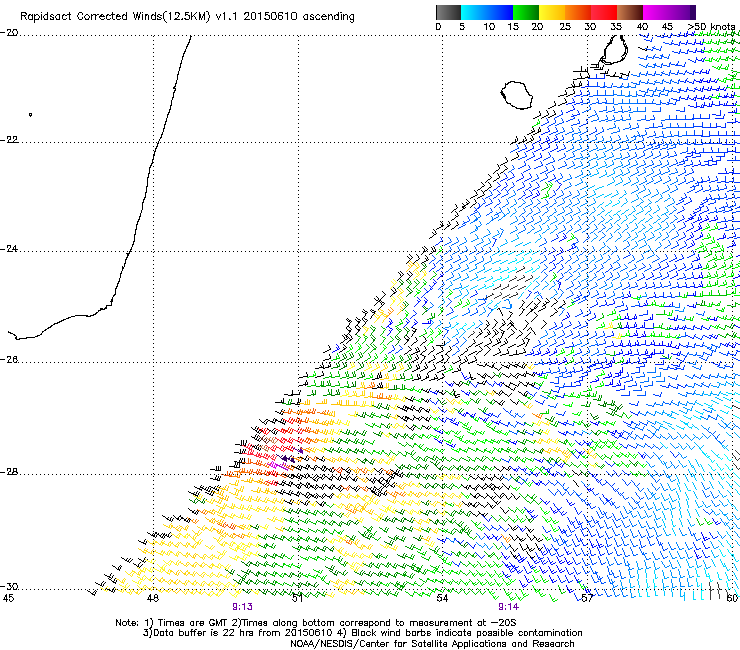
Task: Click the 'Times are GMT' note text
Action: tap(191, 623)
